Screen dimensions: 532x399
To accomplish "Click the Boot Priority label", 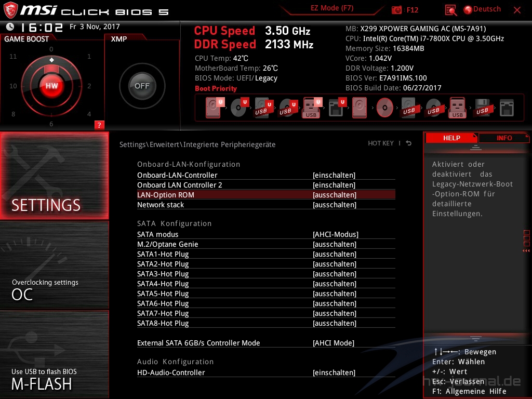I will (x=216, y=88).
